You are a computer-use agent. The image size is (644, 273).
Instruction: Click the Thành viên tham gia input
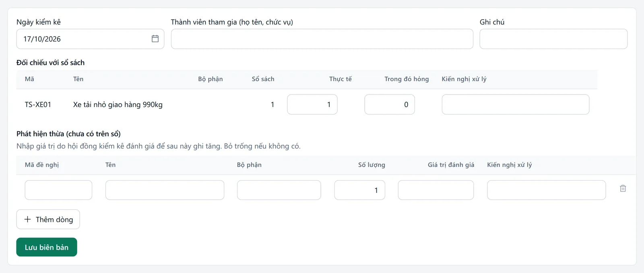322,39
